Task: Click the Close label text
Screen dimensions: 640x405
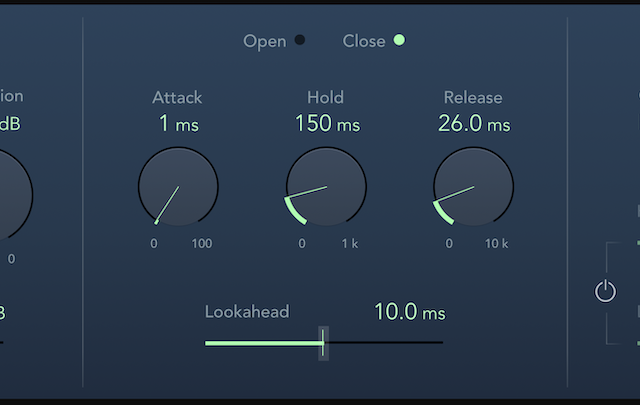Action: pyautogui.click(x=364, y=41)
